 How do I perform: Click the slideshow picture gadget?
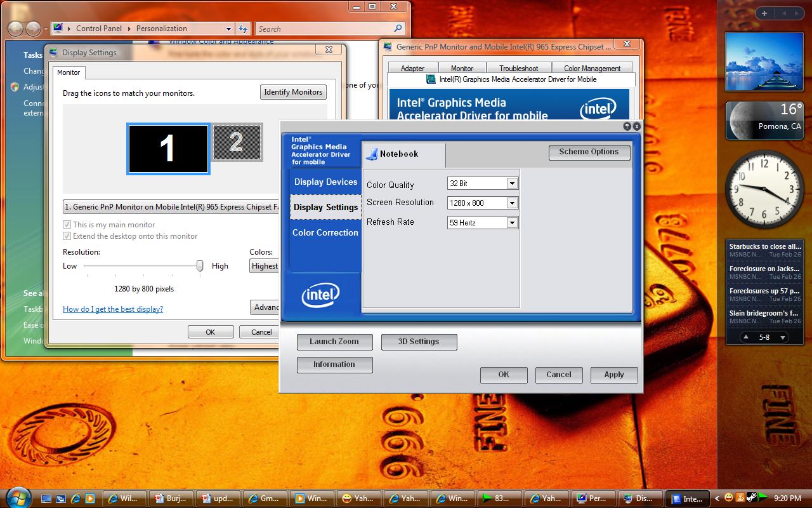coord(764,62)
